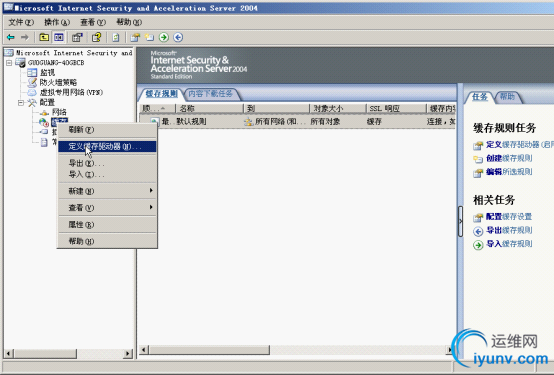The image size is (554, 375).
Task: Click the 导出缓存规则 link
Action: click(509, 230)
